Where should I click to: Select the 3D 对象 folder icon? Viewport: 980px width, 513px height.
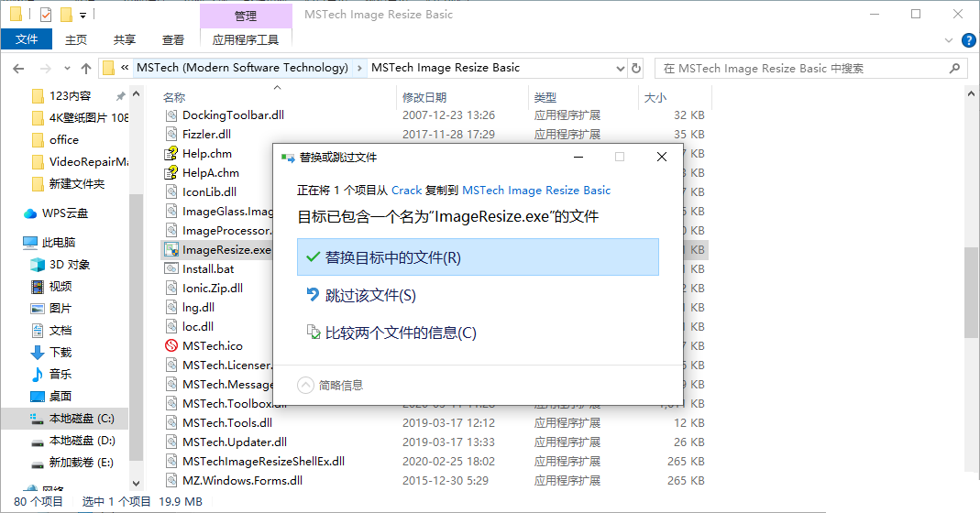coord(38,265)
